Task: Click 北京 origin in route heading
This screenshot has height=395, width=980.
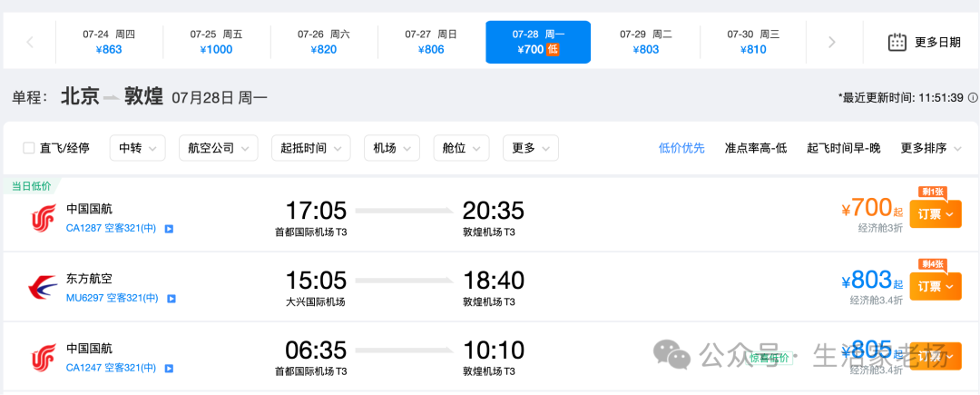Action: pyautogui.click(x=80, y=97)
